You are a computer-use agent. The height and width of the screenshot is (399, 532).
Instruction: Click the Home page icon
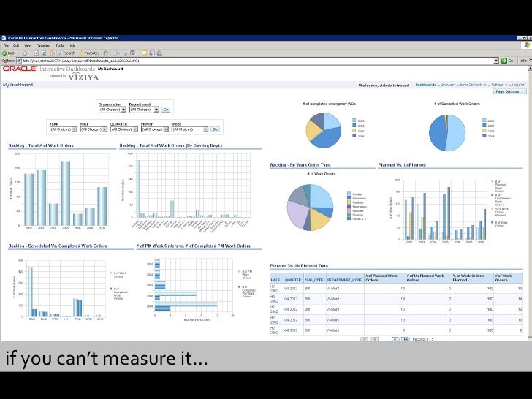(x=52, y=53)
